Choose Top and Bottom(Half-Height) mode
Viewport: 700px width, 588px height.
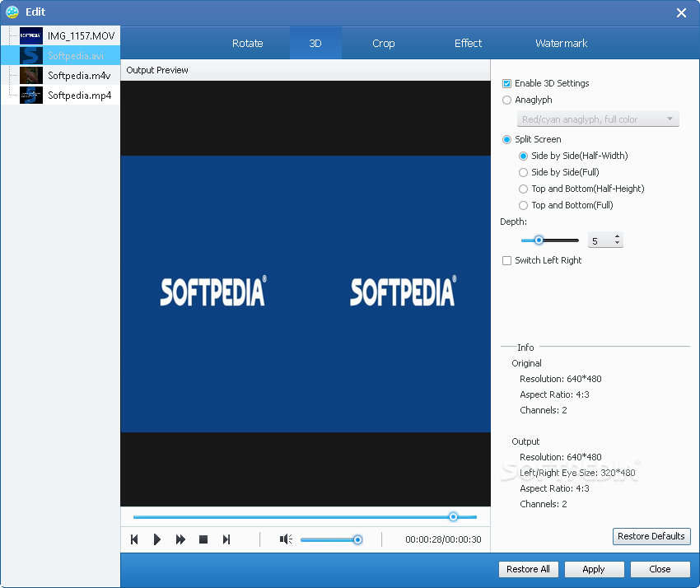coord(523,189)
